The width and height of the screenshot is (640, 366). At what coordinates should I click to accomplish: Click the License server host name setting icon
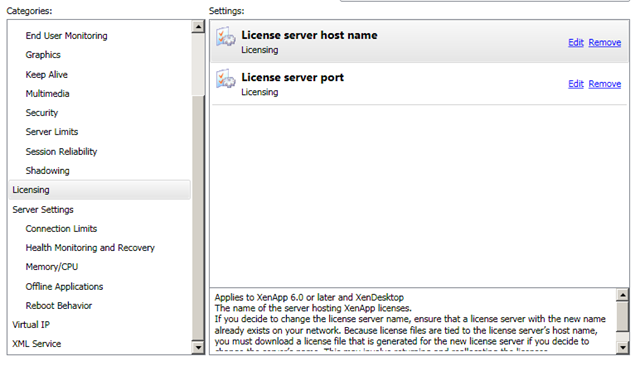pos(226,37)
